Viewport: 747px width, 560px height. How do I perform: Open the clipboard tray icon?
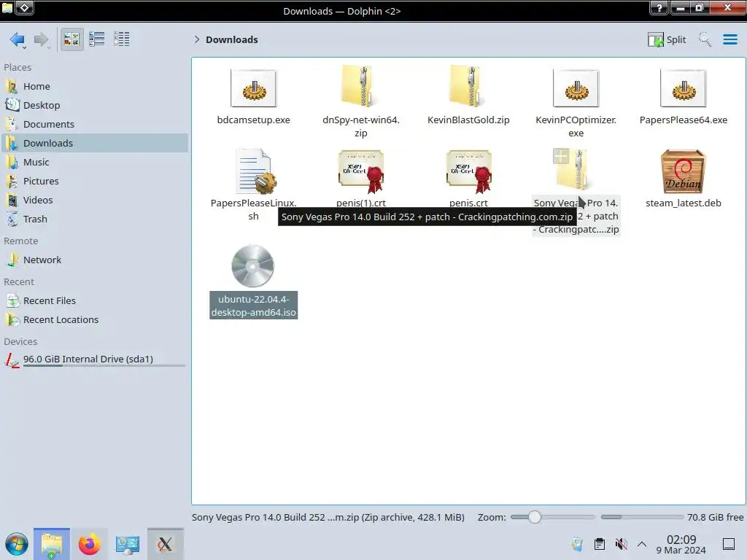[600, 544]
